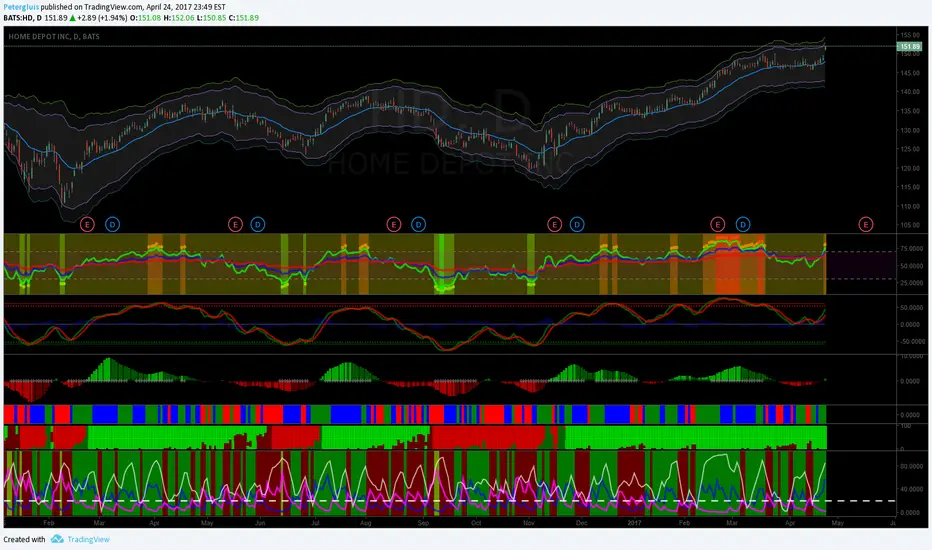Click the Jun label on the time axis
Image resolution: width=932 pixels, height=550 pixels.
(x=260, y=523)
